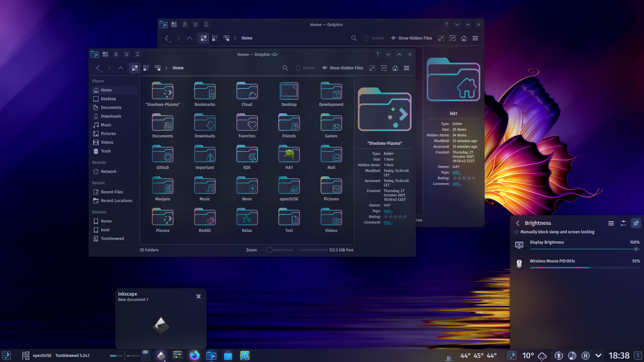The width and height of the screenshot is (644, 362).
Task: Select Downloads in Places sidebar
Action: point(114,116)
